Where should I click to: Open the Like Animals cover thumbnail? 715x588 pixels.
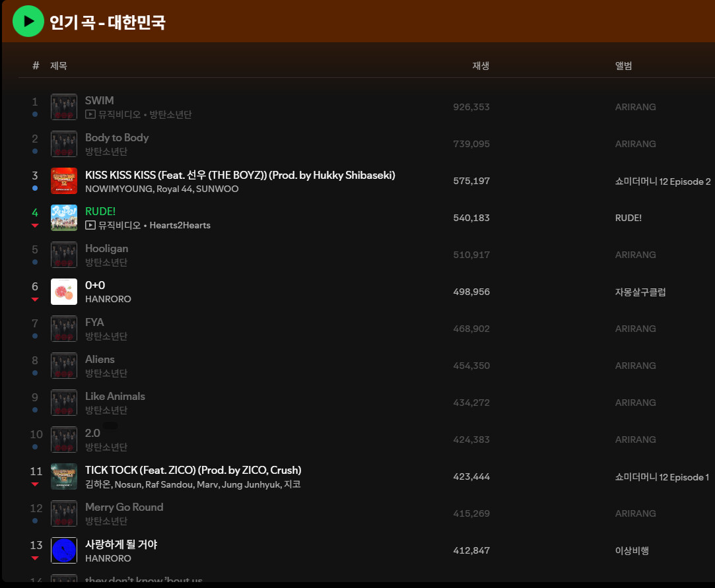[x=64, y=403]
